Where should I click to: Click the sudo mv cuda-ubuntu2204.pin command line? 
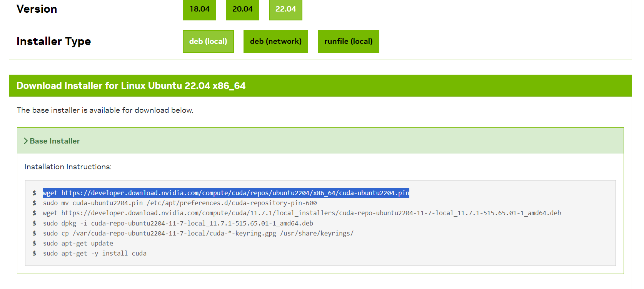tap(180, 203)
